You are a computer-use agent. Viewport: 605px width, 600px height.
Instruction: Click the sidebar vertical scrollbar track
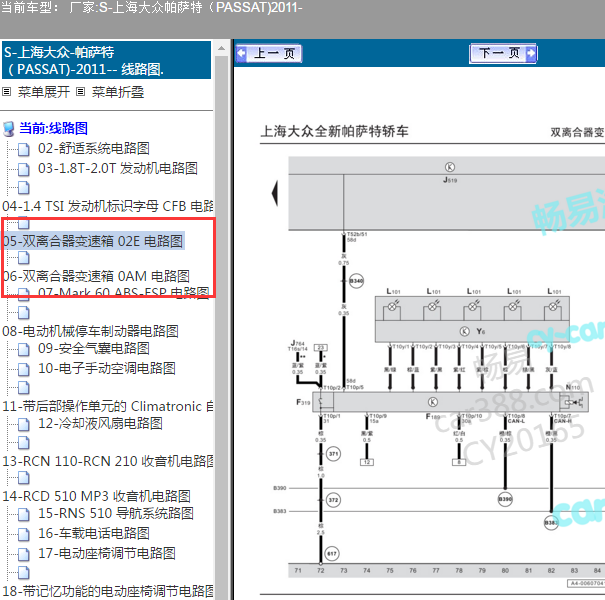point(221,328)
